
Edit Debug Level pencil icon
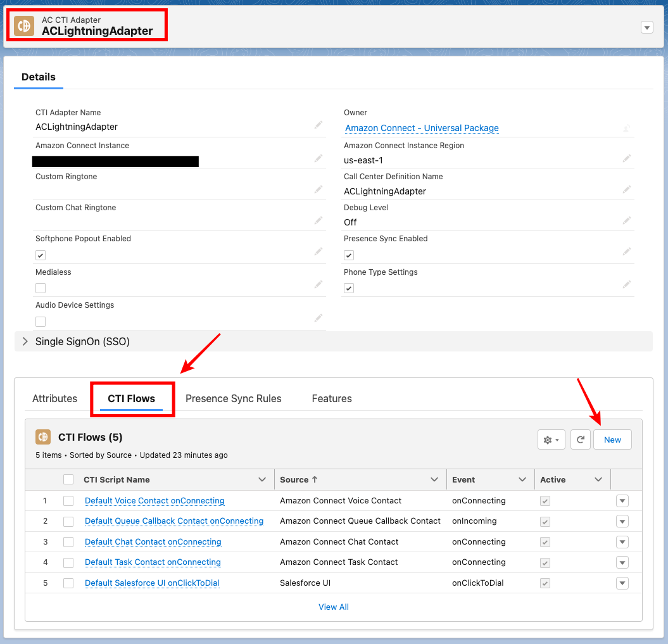626,220
